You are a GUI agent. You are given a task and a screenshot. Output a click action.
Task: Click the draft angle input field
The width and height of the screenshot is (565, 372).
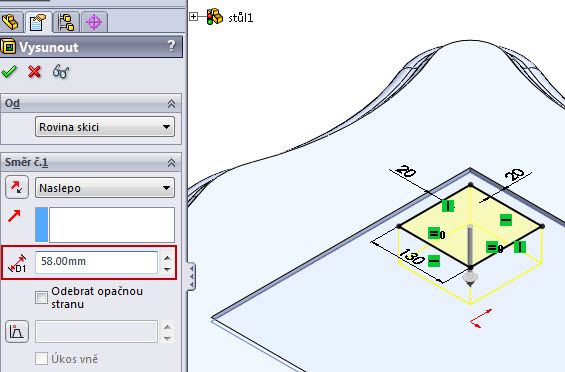click(97, 331)
